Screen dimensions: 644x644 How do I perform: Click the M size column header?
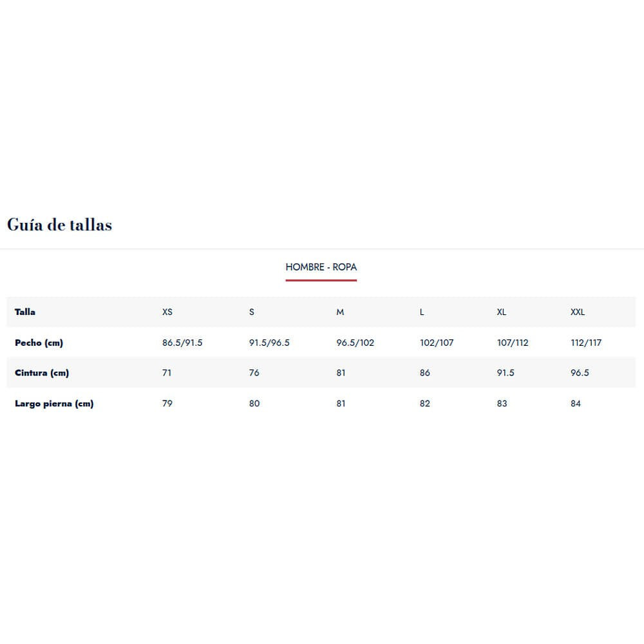(340, 312)
